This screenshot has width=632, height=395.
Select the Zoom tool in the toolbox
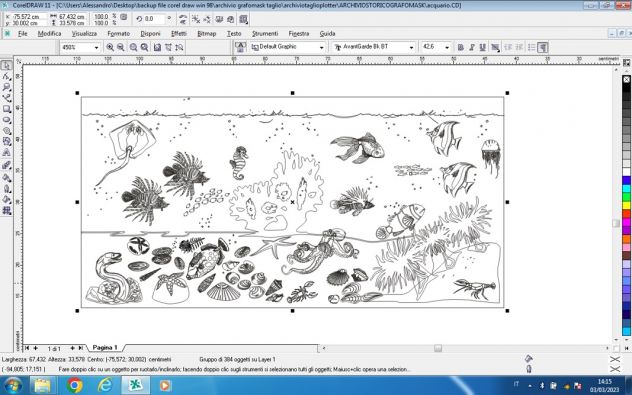pyautogui.click(x=6, y=87)
